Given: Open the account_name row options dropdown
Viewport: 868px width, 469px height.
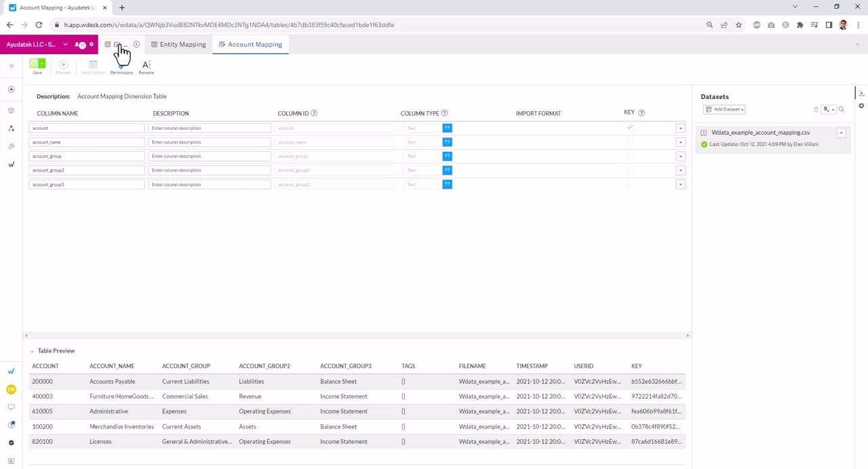Looking at the screenshot, I should click(x=680, y=142).
